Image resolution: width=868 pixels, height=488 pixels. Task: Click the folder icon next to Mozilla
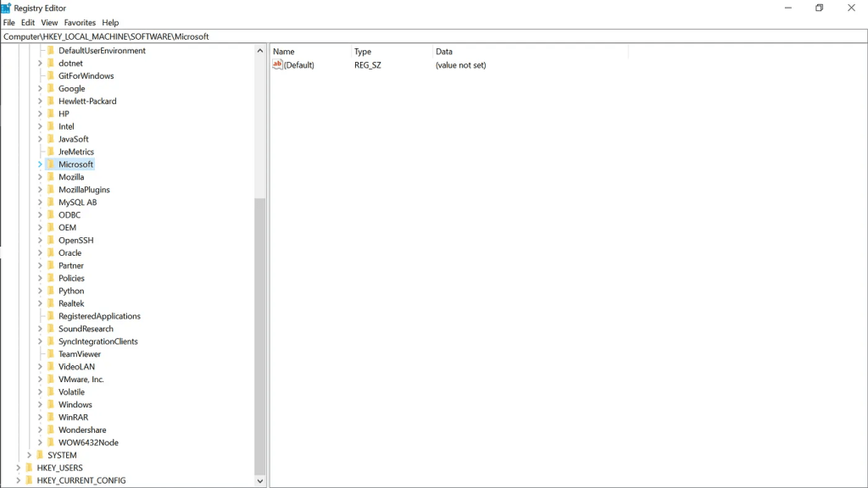pos(50,177)
